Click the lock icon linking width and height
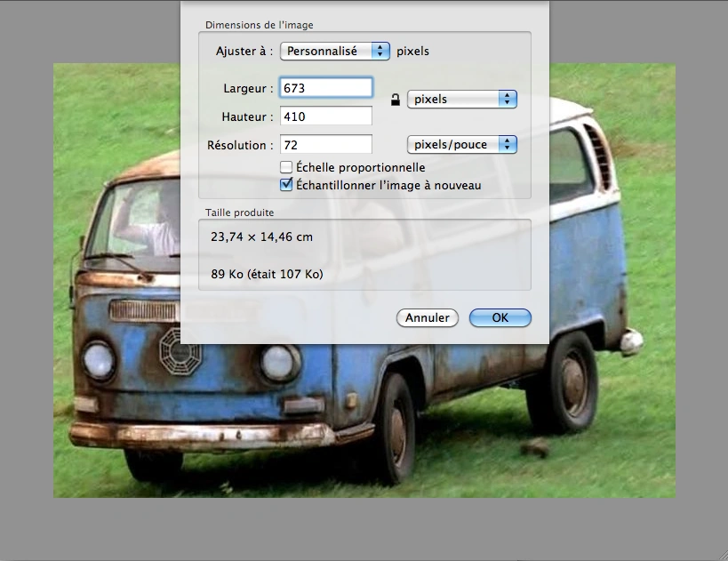Screen dimensions: 728x561 [x=395, y=100]
